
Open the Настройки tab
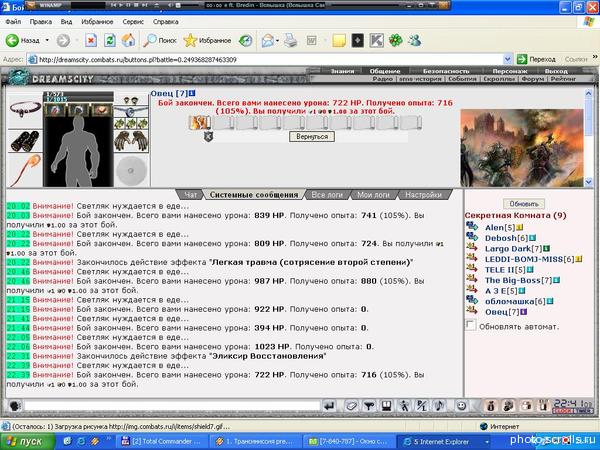423,195
